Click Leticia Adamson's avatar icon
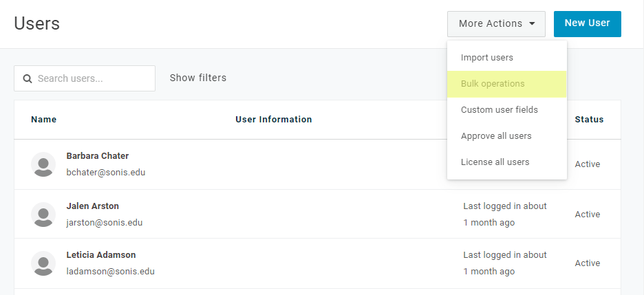This screenshot has height=295, width=644. [43, 263]
